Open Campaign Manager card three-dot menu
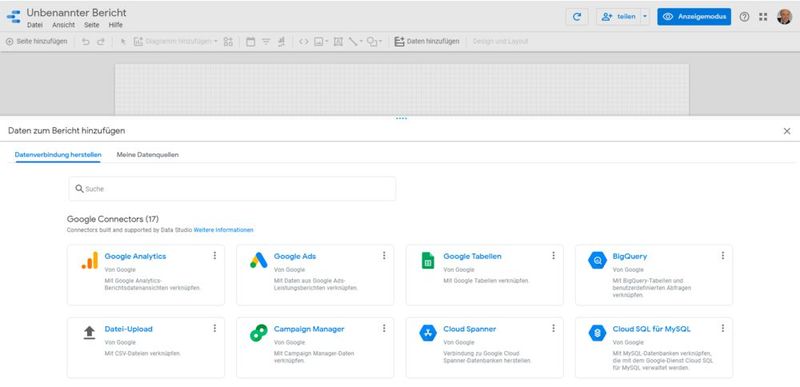This screenshot has height=387, width=800. (x=384, y=328)
